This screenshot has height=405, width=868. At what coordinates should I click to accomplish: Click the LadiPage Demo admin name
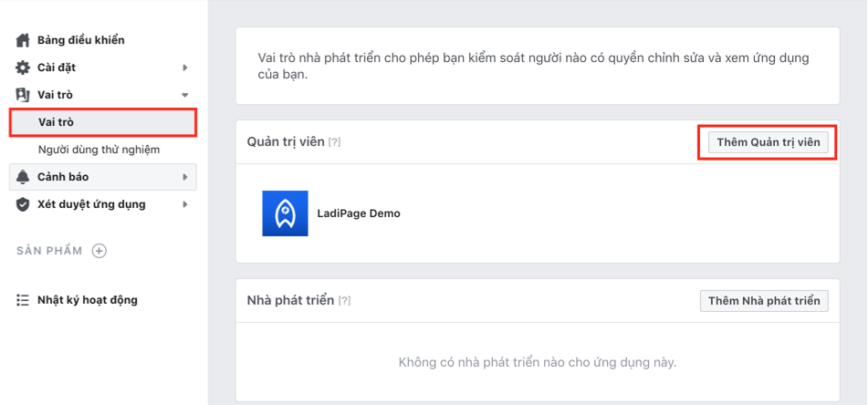[x=359, y=213]
